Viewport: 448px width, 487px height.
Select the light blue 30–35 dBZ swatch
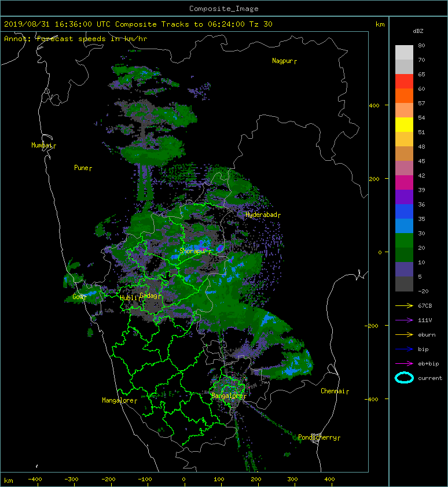[404, 226]
